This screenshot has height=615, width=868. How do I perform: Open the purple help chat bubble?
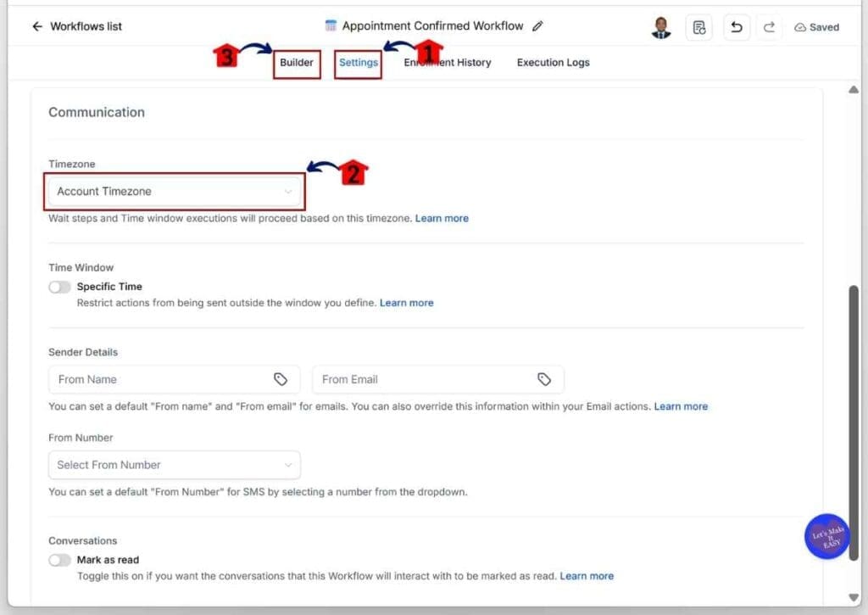tap(826, 536)
